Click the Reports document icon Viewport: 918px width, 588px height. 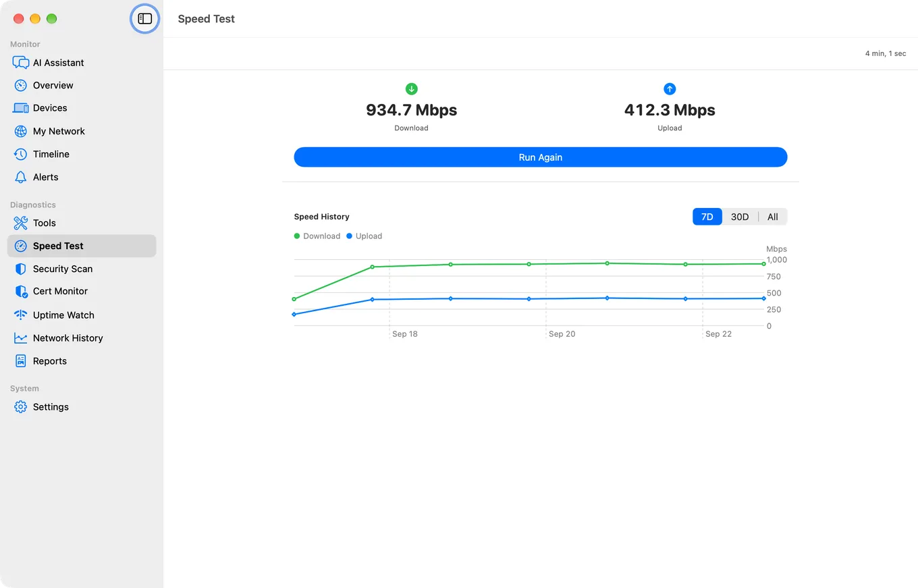pos(20,361)
